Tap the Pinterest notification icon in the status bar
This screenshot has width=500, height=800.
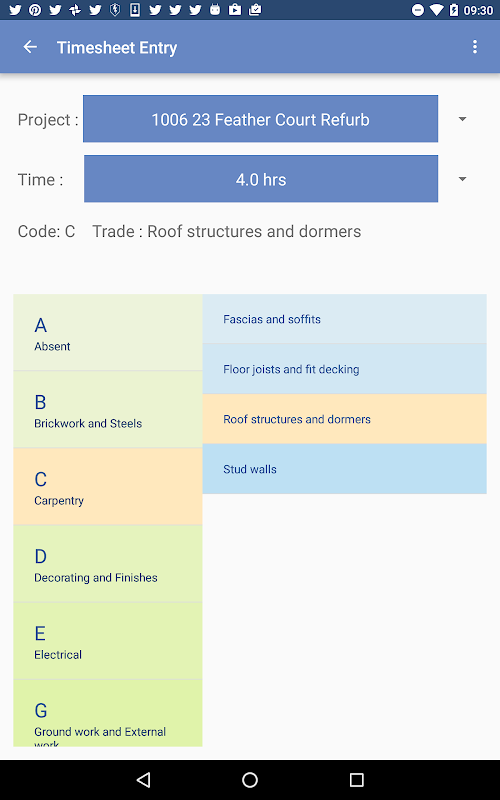[35, 10]
